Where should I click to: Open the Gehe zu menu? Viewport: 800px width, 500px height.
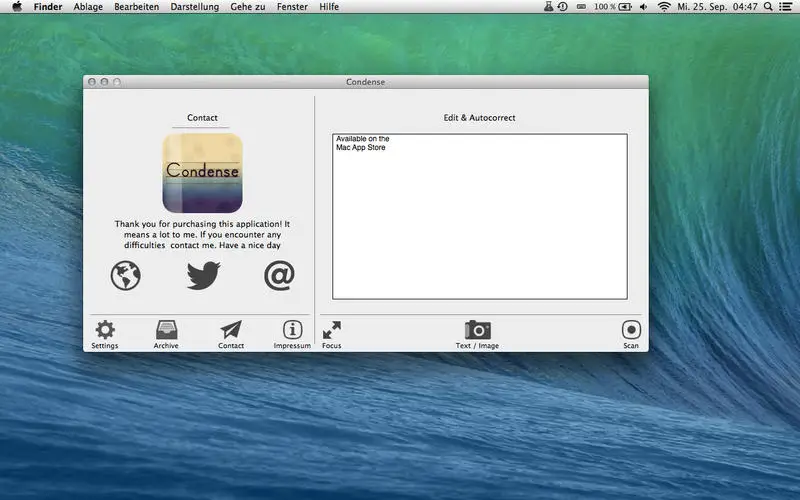(247, 7)
